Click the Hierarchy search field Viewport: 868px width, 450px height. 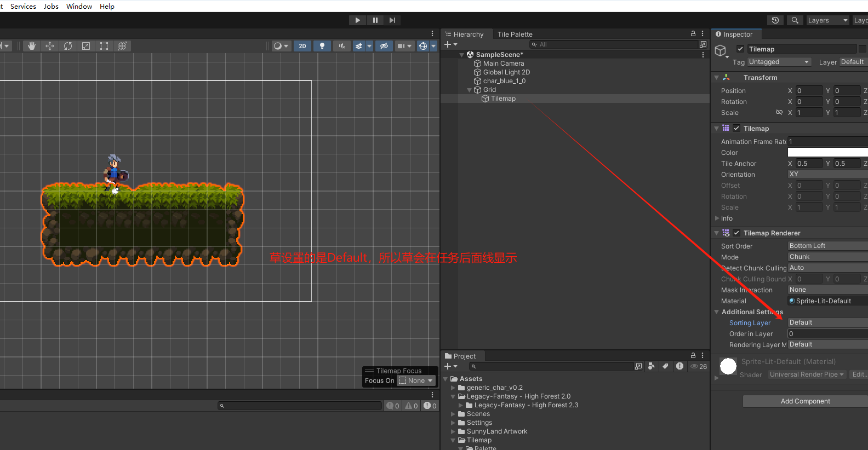point(613,44)
